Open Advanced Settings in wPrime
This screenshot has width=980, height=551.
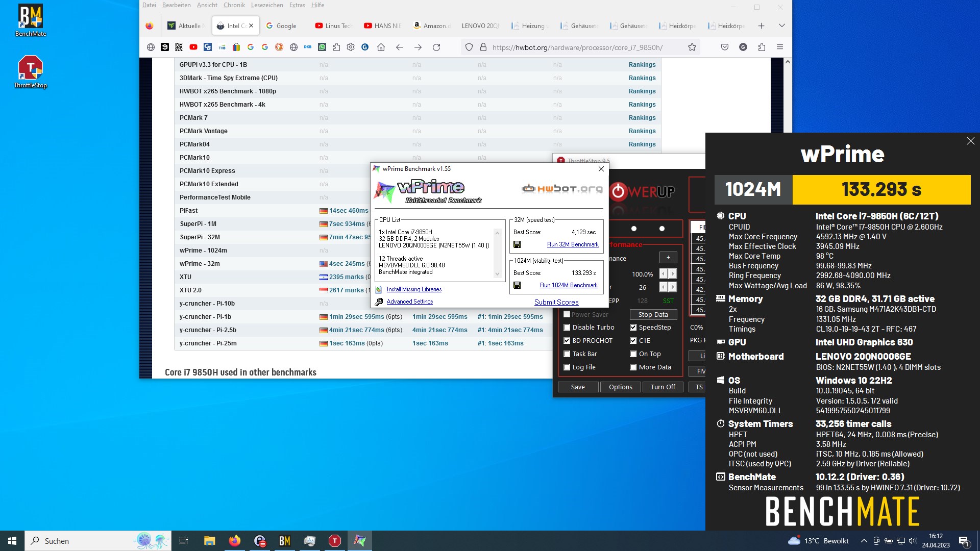tap(409, 302)
